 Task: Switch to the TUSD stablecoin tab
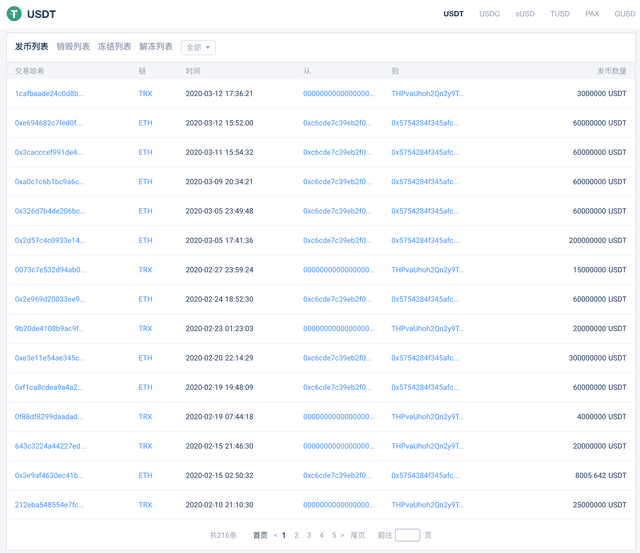click(x=560, y=14)
